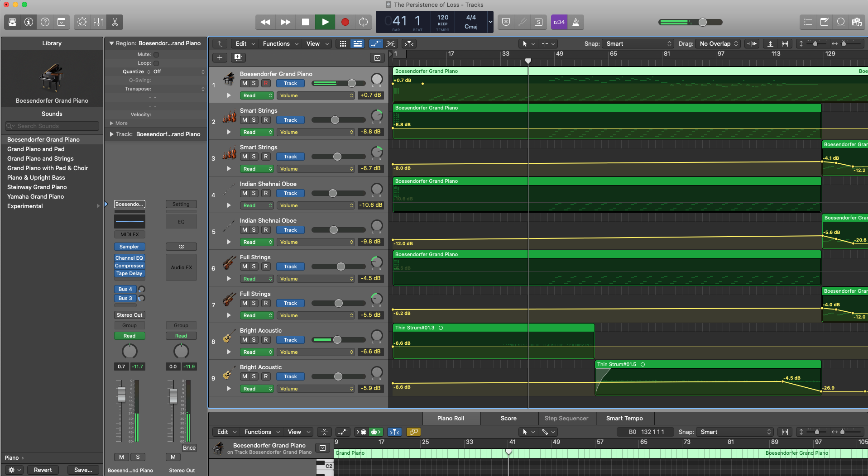This screenshot has height=476, width=868.
Task: Toggle the count-in 1234 button
Action: [x=559, y=22]
